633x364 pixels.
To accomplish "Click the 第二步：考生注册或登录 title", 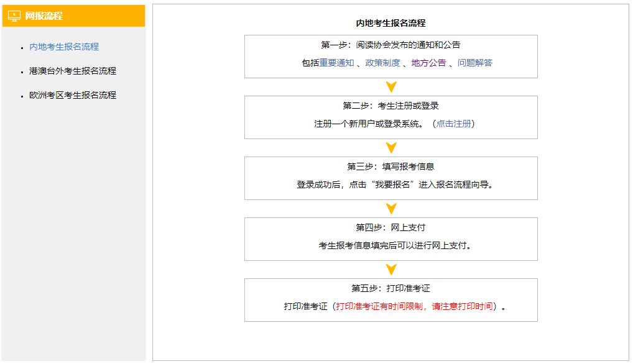I will (390, 106).
